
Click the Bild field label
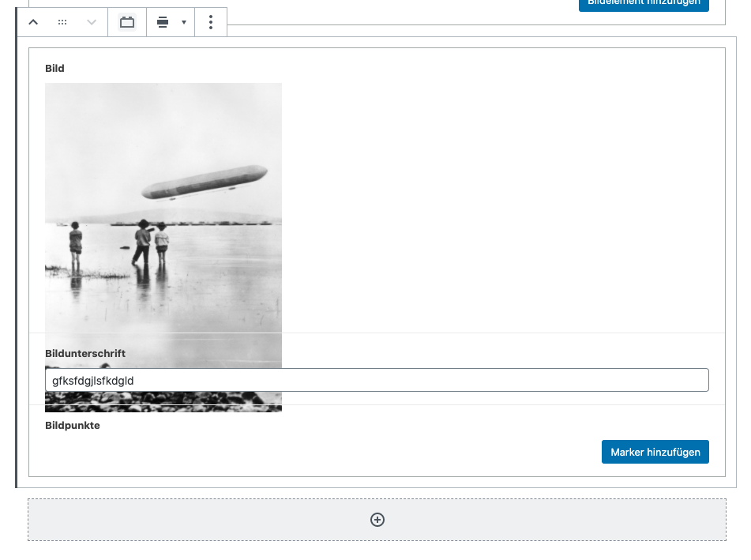coord(54,69)
